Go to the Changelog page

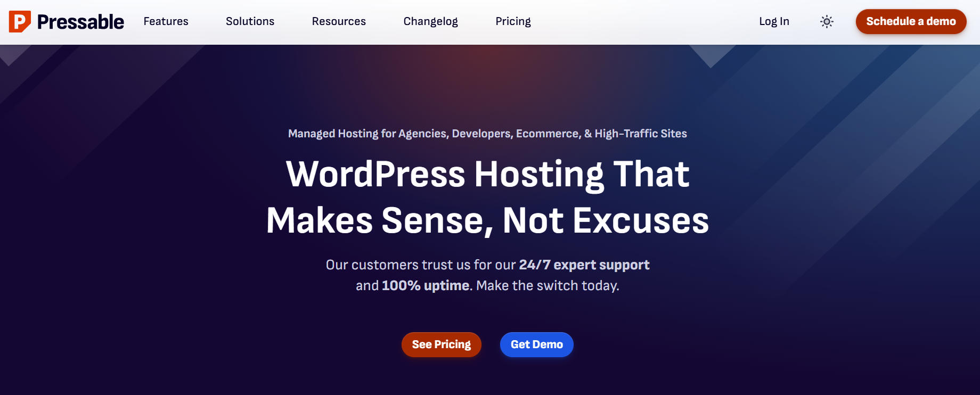(430, 21)
